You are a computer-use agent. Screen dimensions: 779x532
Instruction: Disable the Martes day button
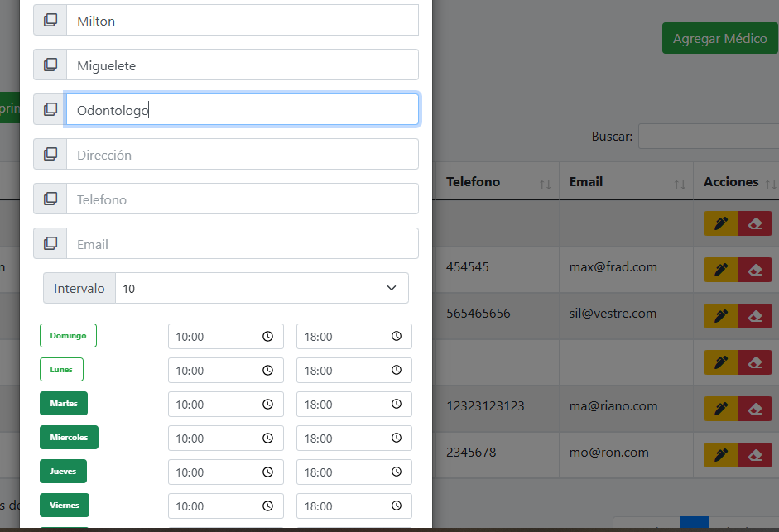point(64,404)
